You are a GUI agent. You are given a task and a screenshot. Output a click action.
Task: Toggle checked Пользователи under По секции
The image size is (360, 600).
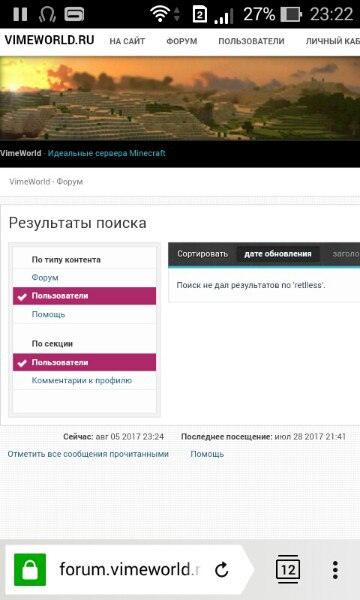[x=84, y=362]
